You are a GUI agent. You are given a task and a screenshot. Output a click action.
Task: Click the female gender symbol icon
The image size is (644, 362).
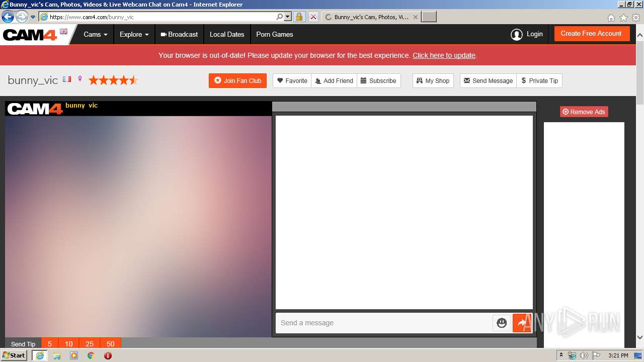point(80,79)
